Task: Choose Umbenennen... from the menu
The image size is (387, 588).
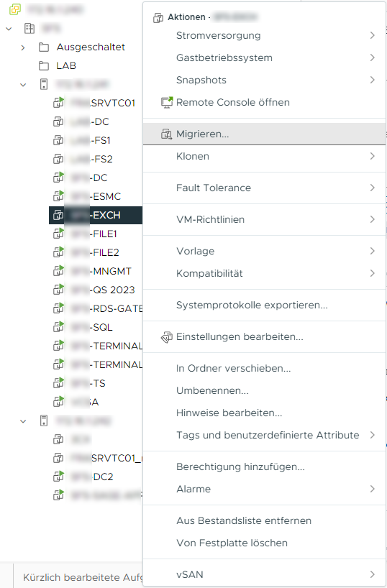Action: 212,391
